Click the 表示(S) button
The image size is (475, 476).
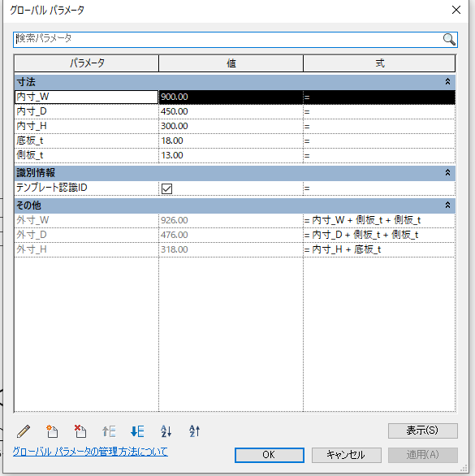(423, 431)
